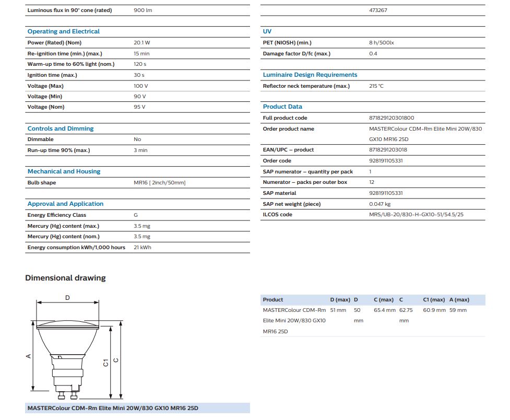The height and width of the screenshot is (420, 510).
Task: Click the 'C1 (max)' column header
Action: (434, 300)
